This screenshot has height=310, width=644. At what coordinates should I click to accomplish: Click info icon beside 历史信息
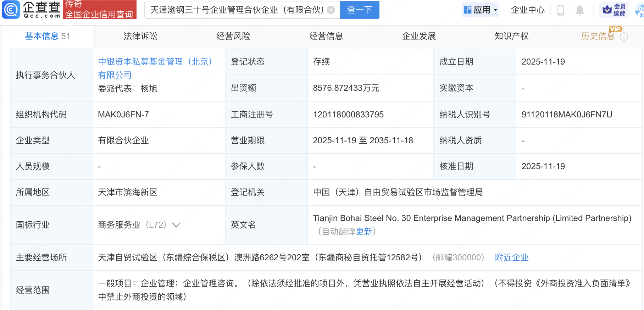click(x=624, y=37)
